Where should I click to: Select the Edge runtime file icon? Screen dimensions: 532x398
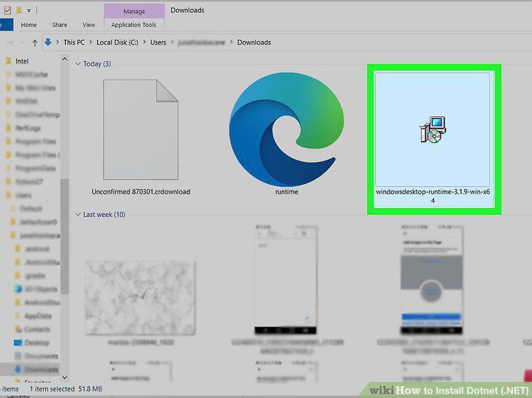286,129
